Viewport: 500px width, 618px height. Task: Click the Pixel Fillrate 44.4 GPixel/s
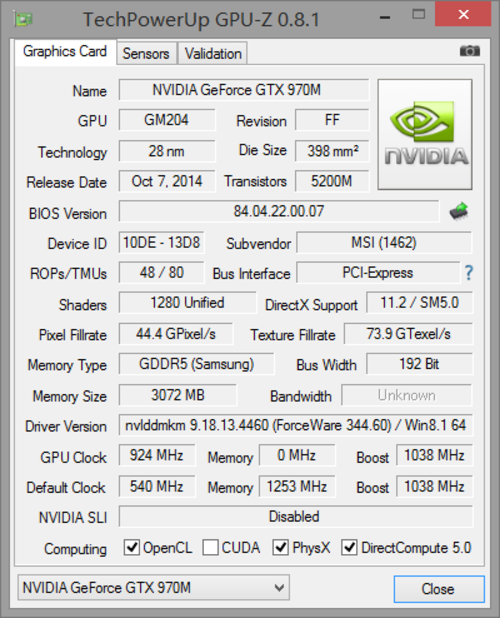pyautogui.click(x=176, y=334)
